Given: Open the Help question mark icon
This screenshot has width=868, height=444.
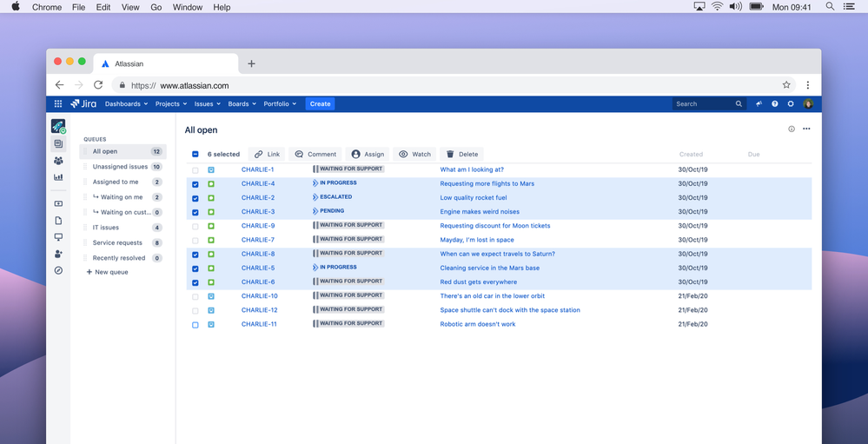Looking at the screenshot, I should [x=775, y=103].
